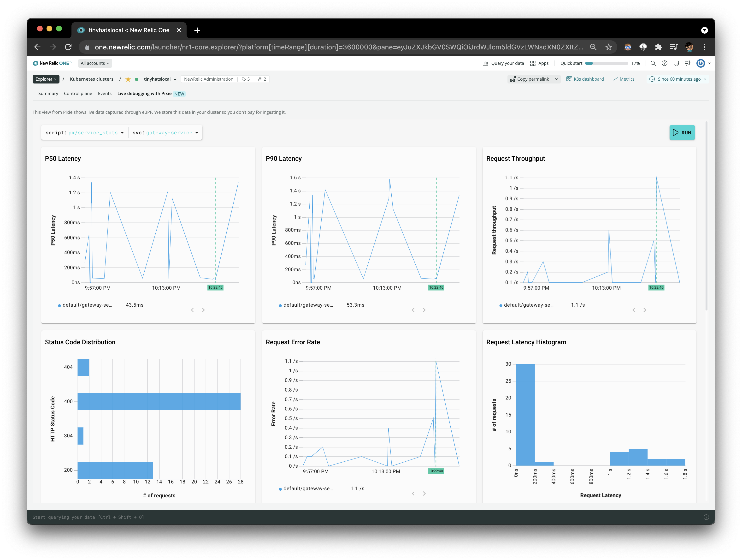Open the Since 60 minutes ago time picker
This screenshot has height=560, width=742.
coord(678,79)
